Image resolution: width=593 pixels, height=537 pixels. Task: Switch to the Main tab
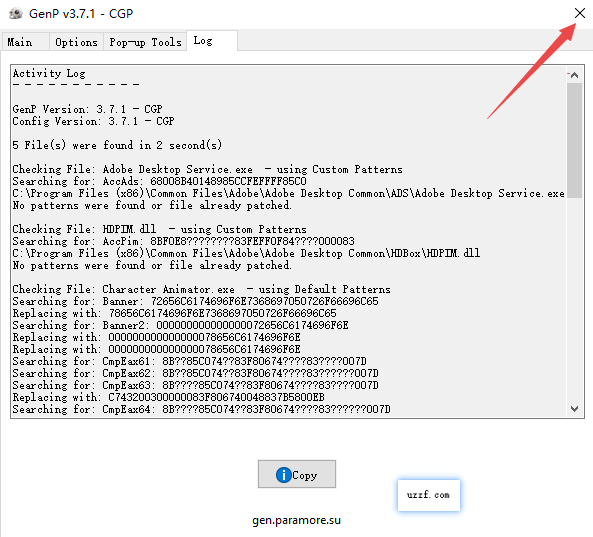[x=26, y=42]
